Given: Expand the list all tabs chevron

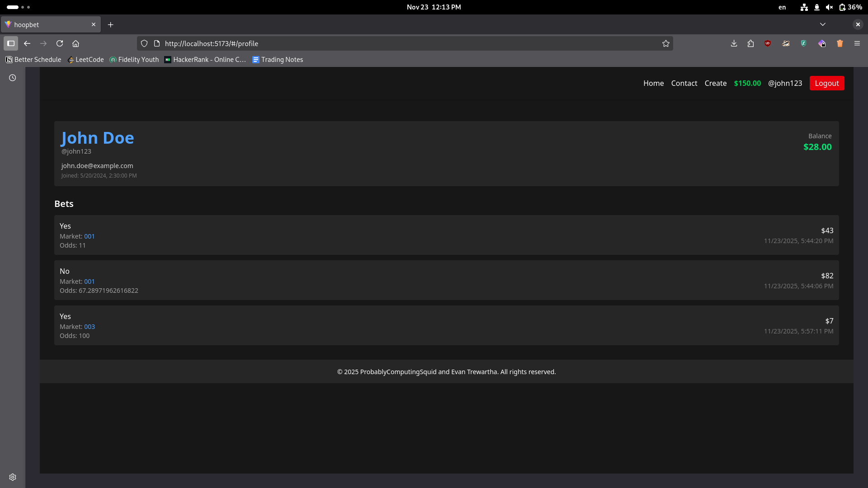Looking at the screenshot, I should point(823,24).
